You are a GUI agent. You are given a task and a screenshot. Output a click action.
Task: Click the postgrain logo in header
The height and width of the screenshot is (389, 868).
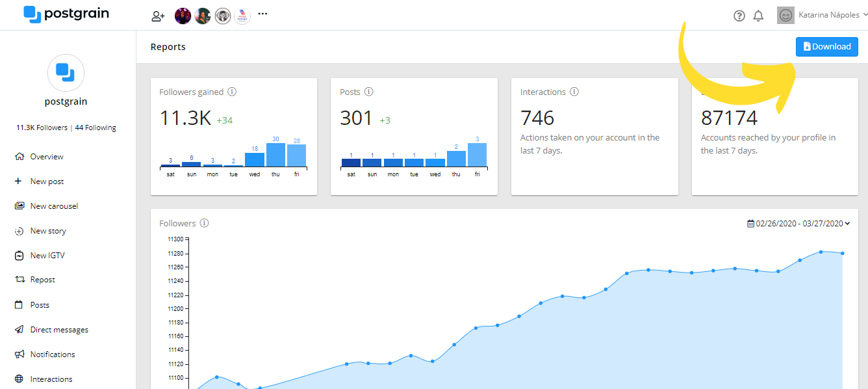pyautogui.click(x=66, y=14)
